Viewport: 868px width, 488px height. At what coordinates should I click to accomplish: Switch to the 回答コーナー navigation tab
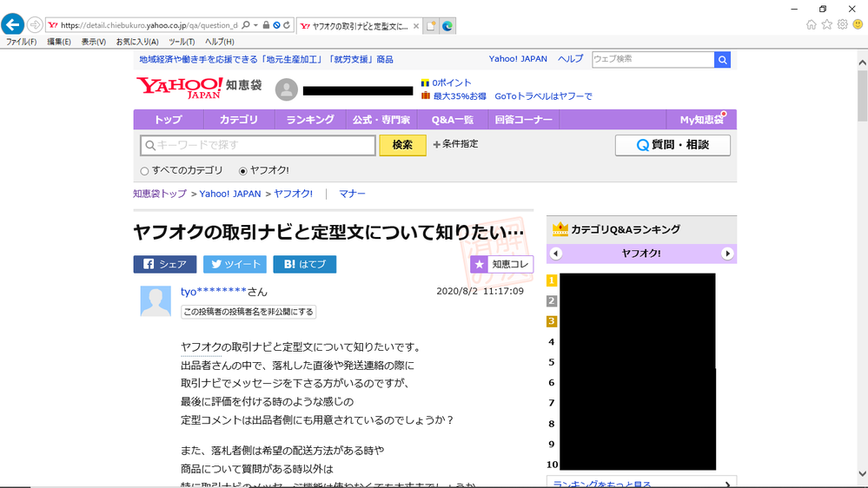(x=524, y=120)
